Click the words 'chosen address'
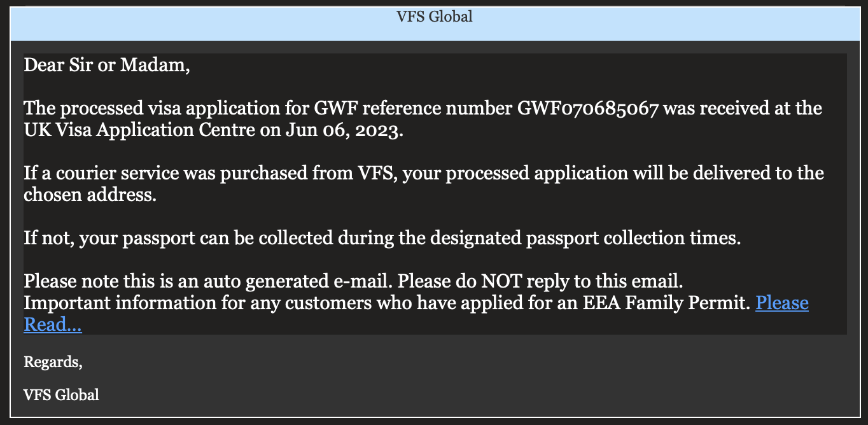This screenshot has height=425, width=868. pos(90,195)
